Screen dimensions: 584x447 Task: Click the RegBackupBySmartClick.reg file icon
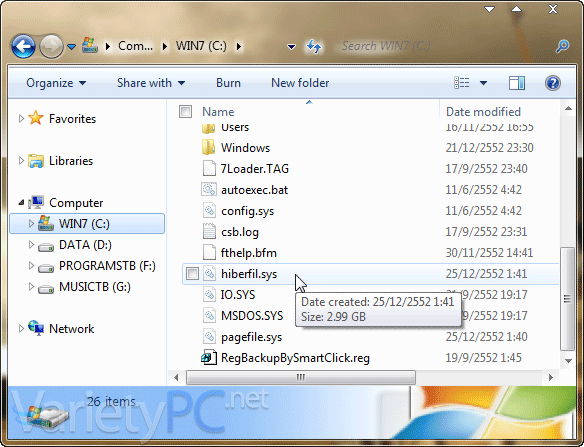209,358
